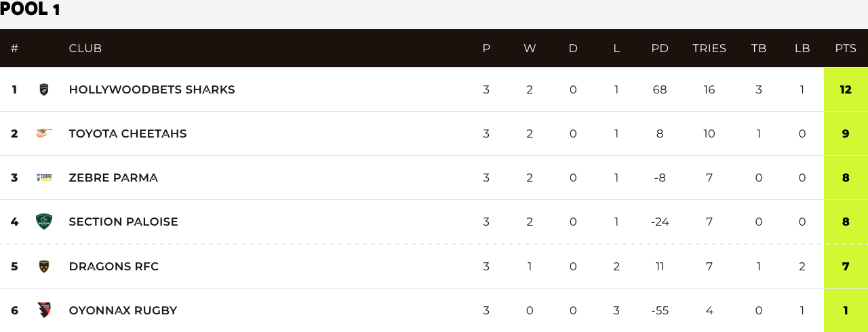This screenshot has height=332, width=868.
Task: Click the TRIES column header
Action: pyautogui.click(x=709, y=49)
